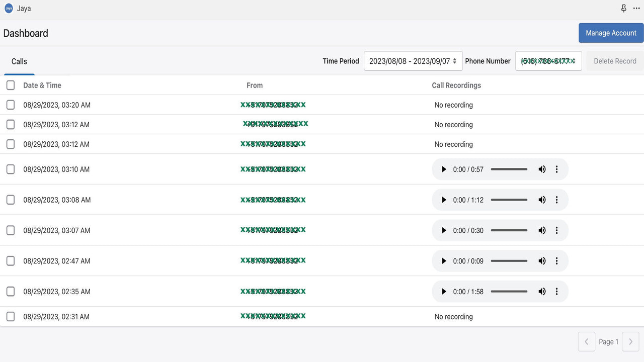
Task: Click the Delete Record button
Action: pos(615,60)
